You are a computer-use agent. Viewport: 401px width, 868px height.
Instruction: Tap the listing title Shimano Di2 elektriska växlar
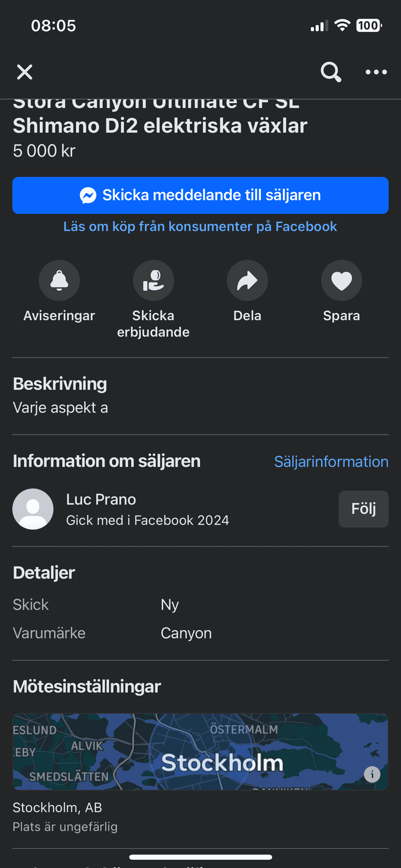coord(160,126)
